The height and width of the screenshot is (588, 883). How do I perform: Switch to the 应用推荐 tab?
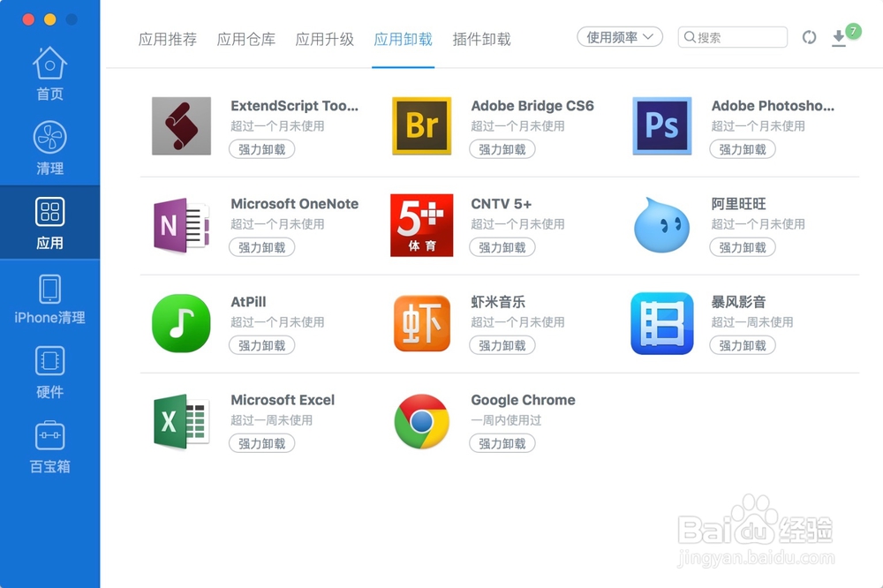168,39
